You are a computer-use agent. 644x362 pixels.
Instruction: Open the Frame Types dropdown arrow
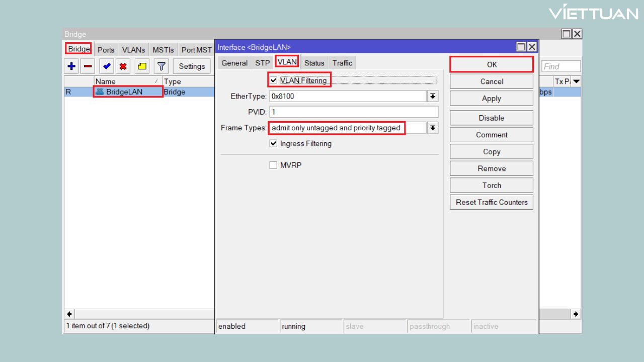pos(432,128)
